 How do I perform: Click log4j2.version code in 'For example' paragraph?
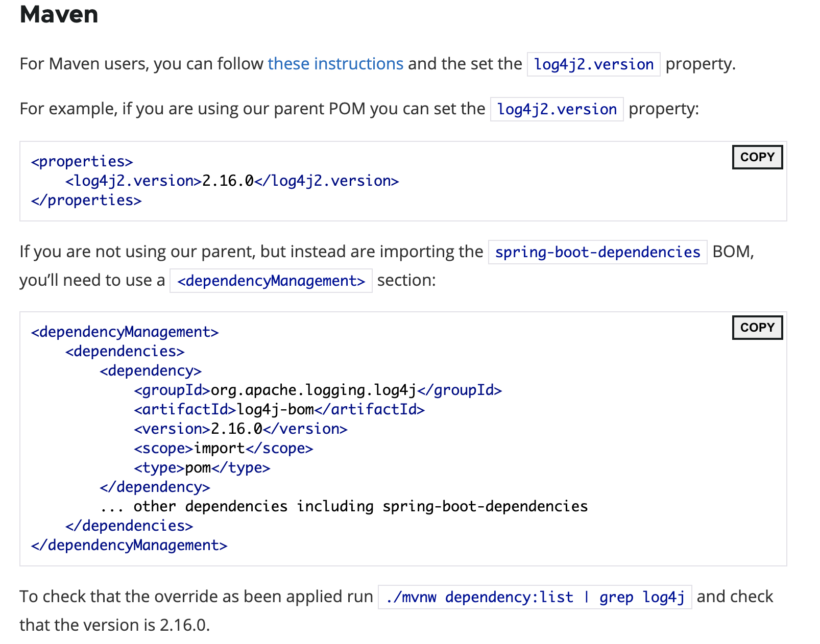[x=557, y=109]
